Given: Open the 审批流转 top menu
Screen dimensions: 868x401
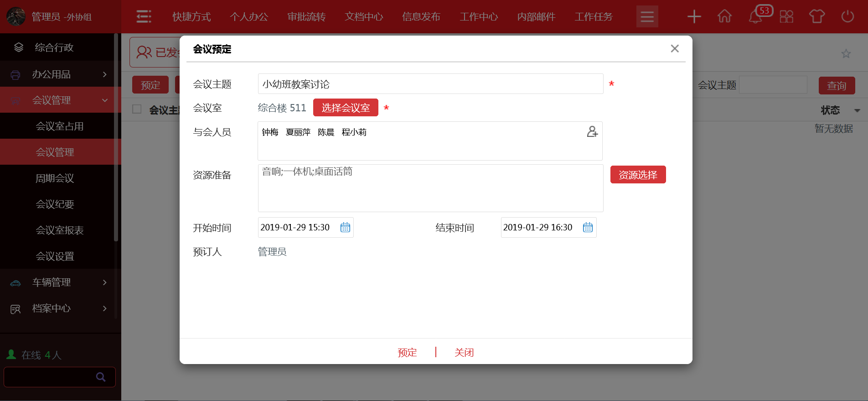Looking at the screenshot, I should [306, 17].
